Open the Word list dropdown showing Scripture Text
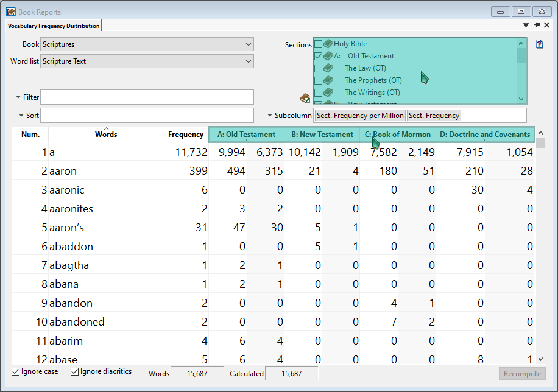 click(147, 61)
